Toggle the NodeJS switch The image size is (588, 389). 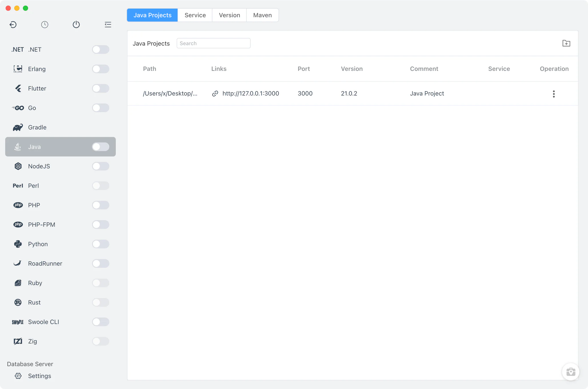pos(100,166)
